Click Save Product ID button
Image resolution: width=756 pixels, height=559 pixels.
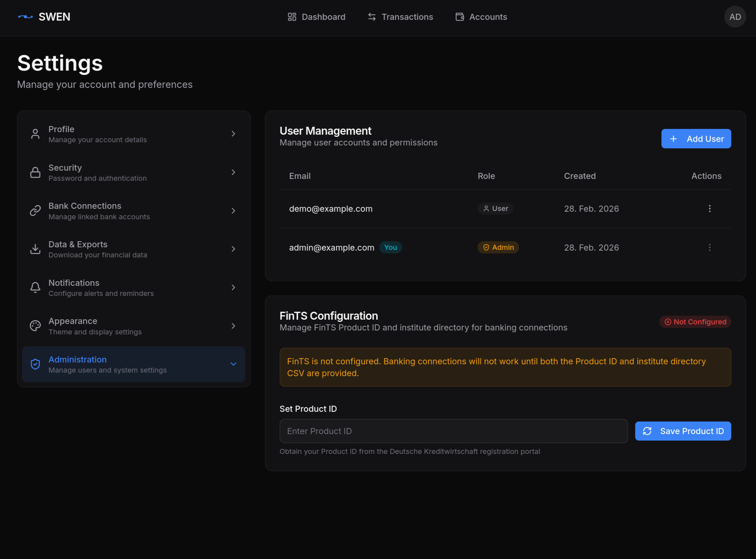(683, 431)
